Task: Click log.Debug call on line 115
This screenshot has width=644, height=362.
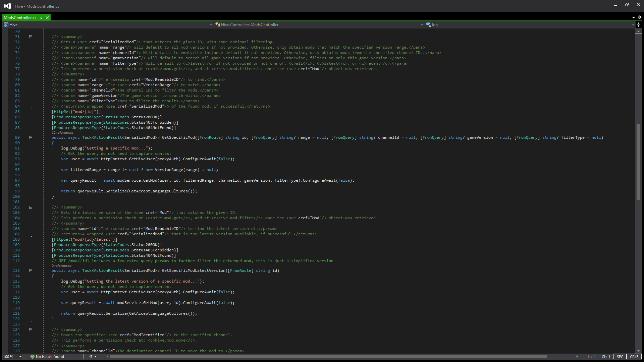Action: [71, 281]
